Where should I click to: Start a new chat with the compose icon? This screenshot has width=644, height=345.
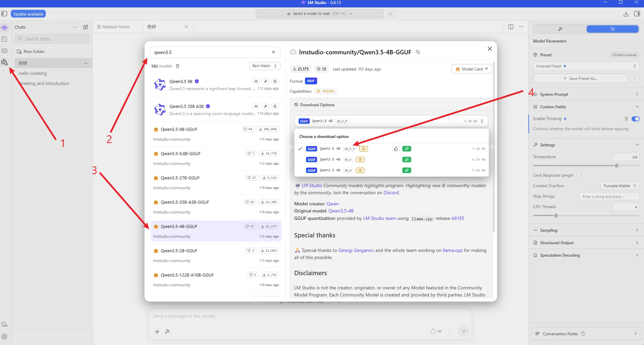pos(86,27)
